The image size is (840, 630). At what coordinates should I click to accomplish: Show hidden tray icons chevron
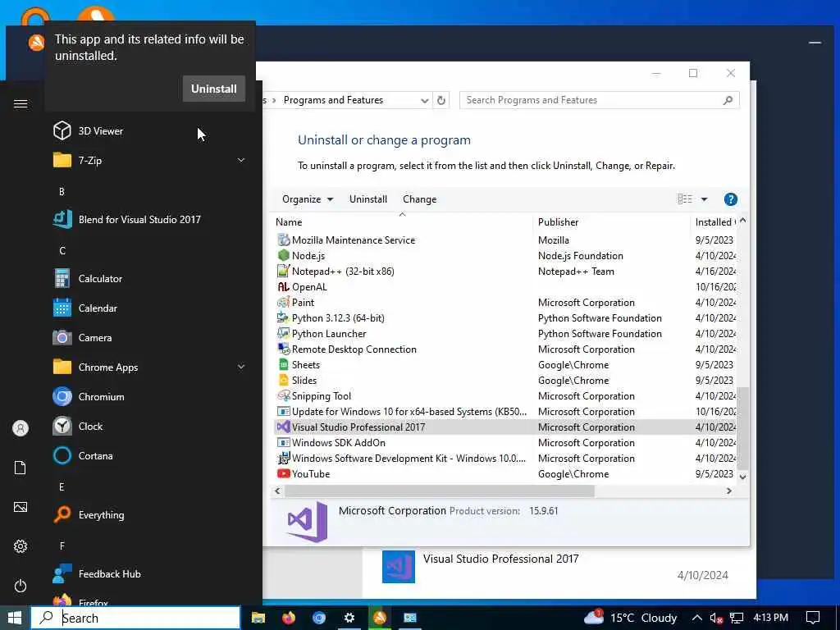(x=696, y=619)
